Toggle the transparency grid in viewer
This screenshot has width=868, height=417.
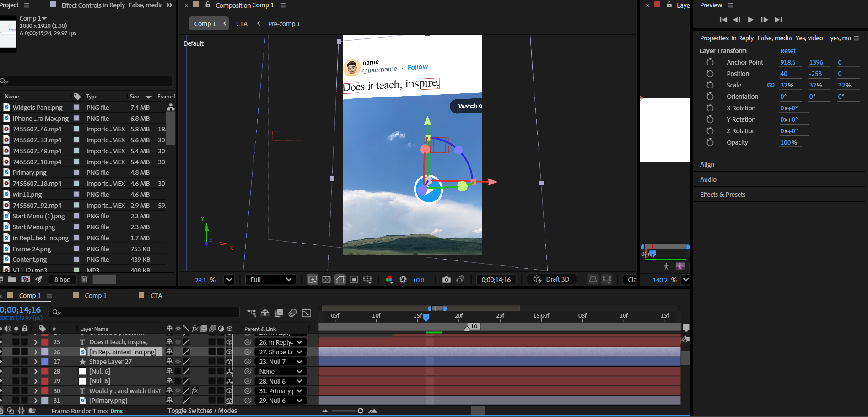(x=326, y=280)
